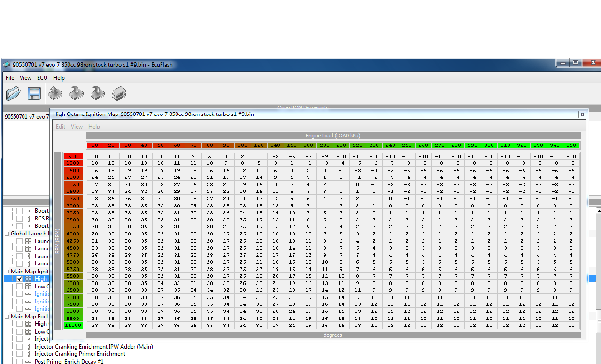Check the Low row box under Main Map Ignition
This screenshot has width=601, height=364.
pyautogui.click(x=19, y=286)
